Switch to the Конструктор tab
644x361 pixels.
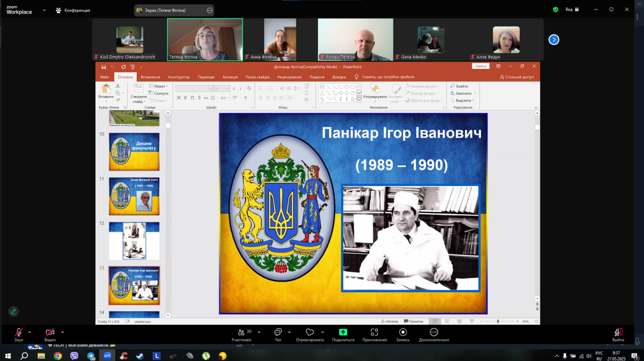click(x=179, y=77)
